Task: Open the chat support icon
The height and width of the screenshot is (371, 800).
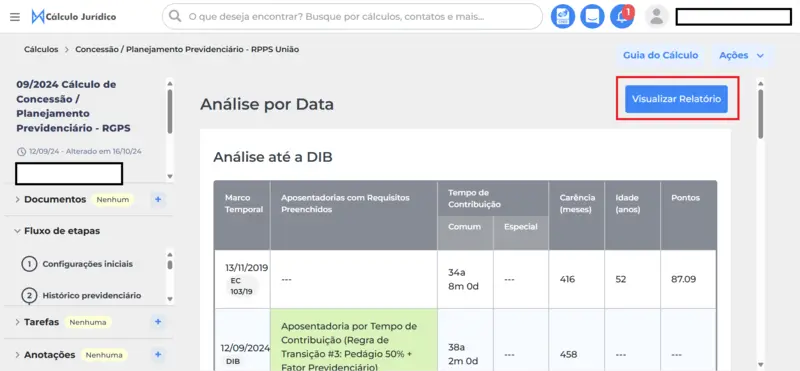Action: pyautogui.click(x=592, y=17)
